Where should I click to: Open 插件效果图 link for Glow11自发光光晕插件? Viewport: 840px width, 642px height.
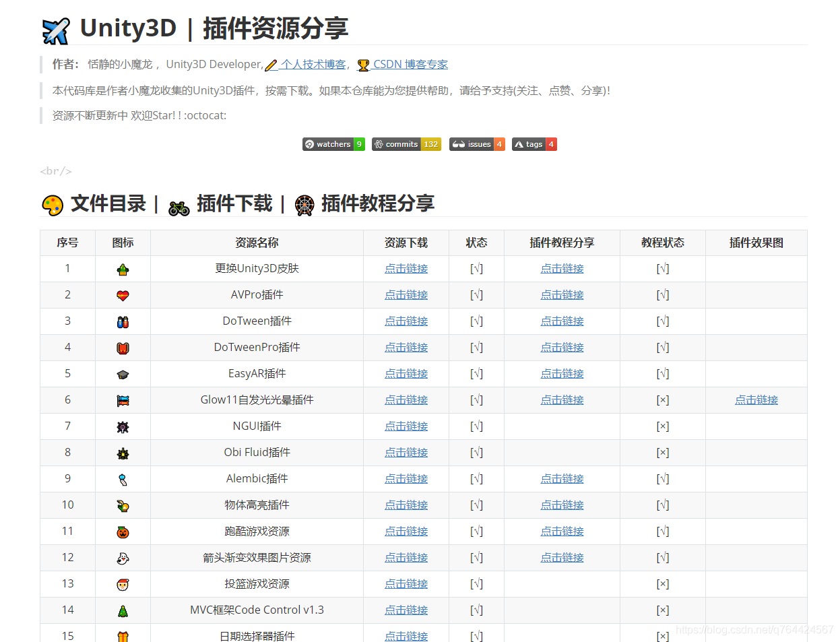point(756,399)
